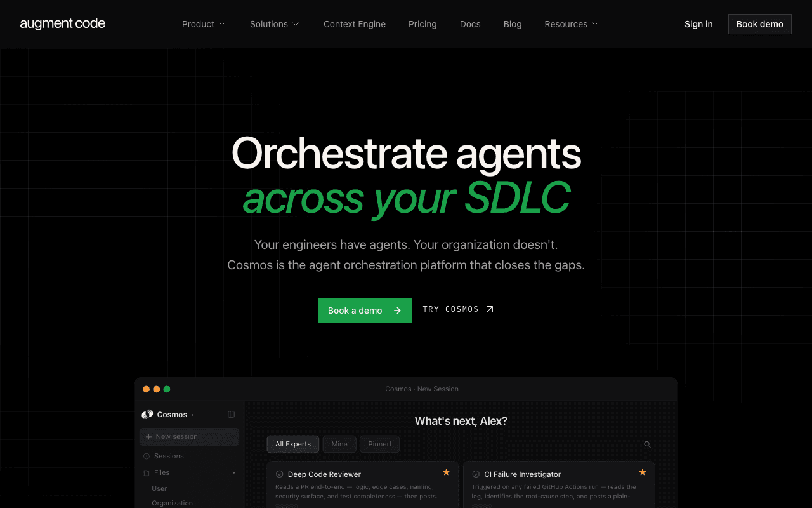The height and width of the screenshot is (508, 812).
Task: Click the New session button
Action: 189,436
